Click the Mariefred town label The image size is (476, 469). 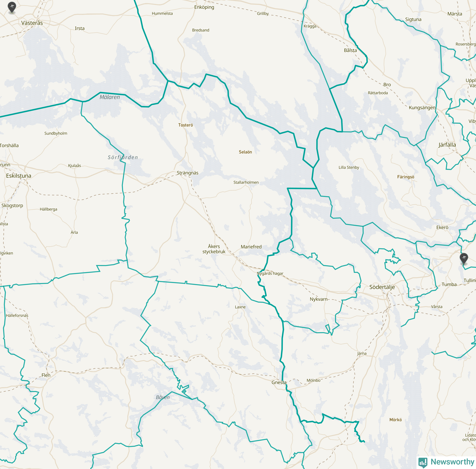tap(251, 247)
